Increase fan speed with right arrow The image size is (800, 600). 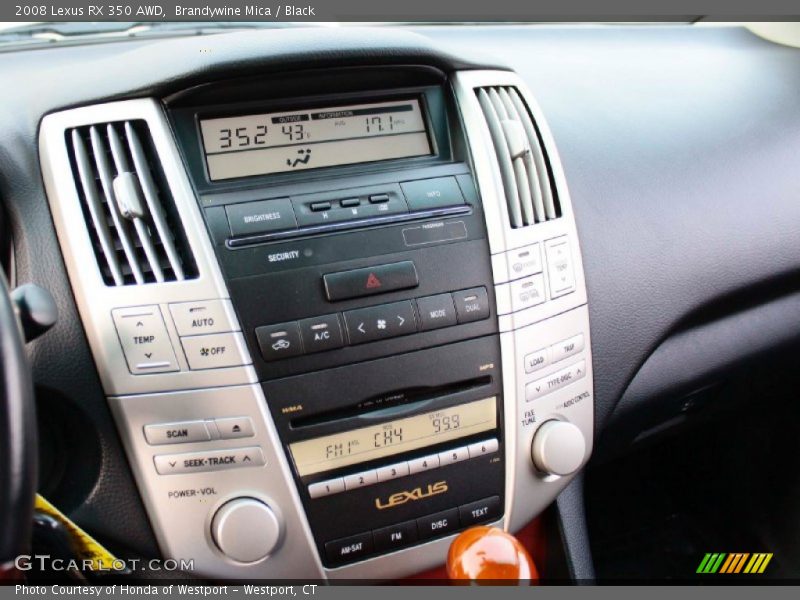401,320
